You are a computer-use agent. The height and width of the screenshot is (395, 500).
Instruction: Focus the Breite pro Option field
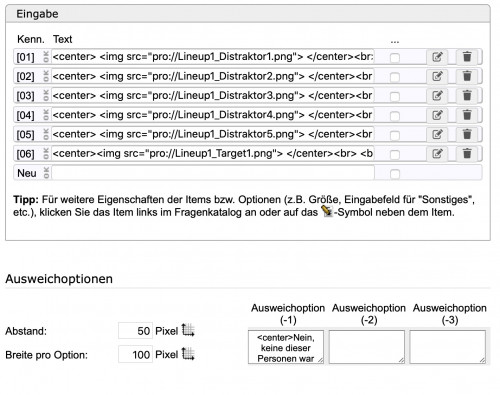tap(135, 354)
